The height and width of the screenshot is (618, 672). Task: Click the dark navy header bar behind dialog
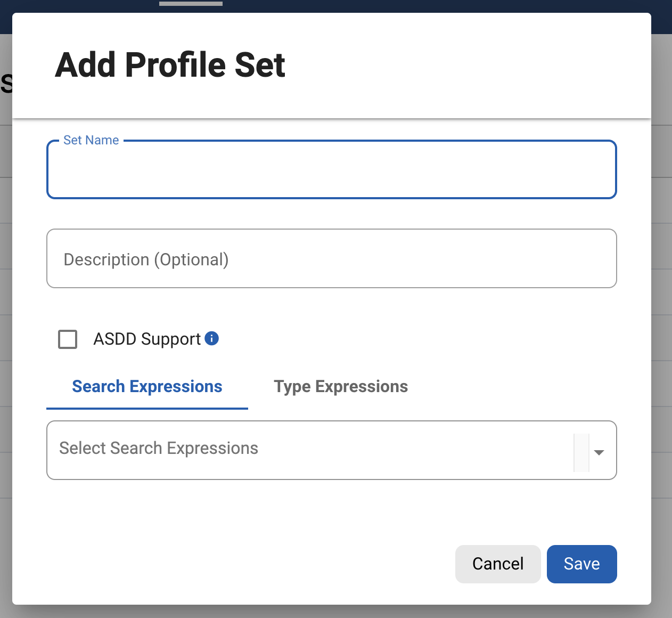pyautogui.click(x=426, y=6)
